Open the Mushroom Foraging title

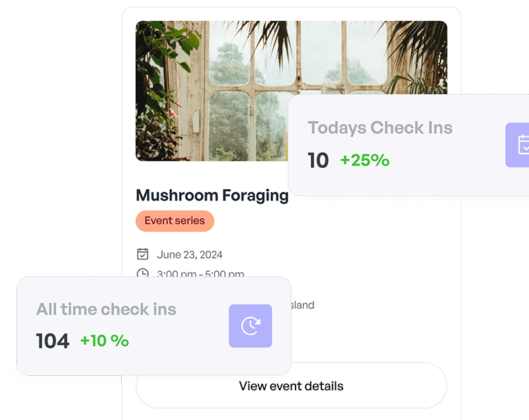[x=212, y=195]
